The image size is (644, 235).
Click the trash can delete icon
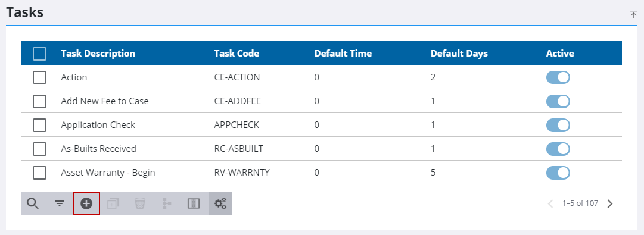[x=139, y=203]
